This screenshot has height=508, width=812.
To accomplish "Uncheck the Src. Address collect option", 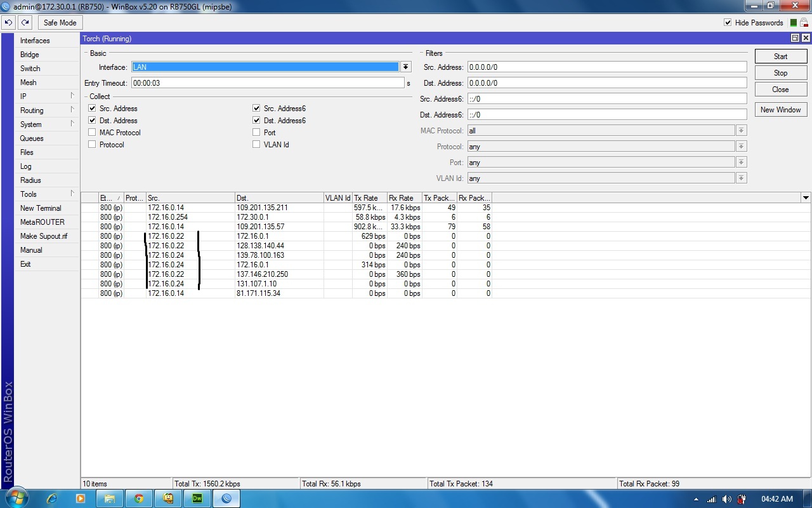I will pos(92,109).
